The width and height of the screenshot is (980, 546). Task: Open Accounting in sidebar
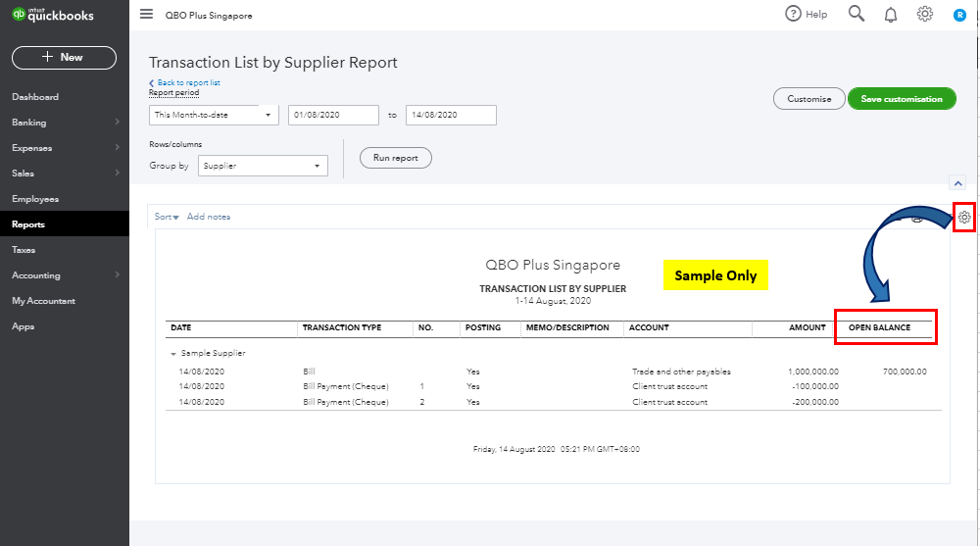click(36, 275)
